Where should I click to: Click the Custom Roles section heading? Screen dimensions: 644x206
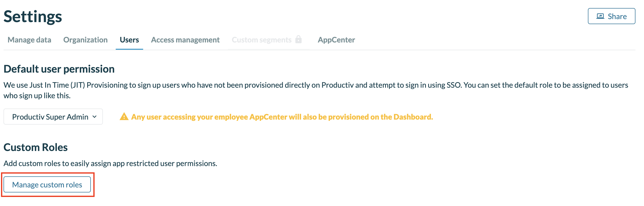coord(35,147)
